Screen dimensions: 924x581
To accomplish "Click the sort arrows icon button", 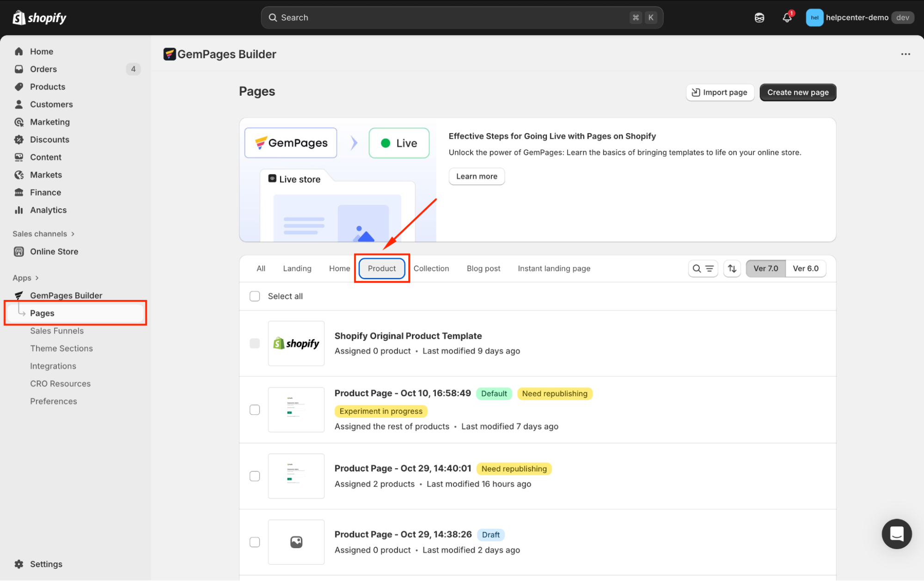I will tap(732, 269).
